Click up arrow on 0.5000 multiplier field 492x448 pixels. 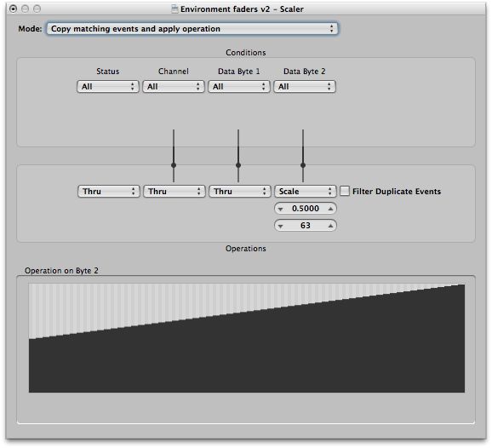click(x=330, y=209)
